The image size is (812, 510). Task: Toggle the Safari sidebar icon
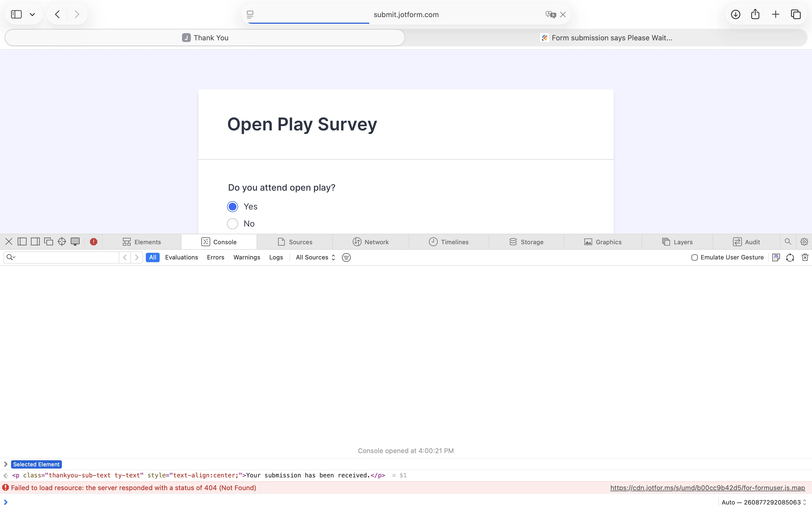(x=16, y=14)
